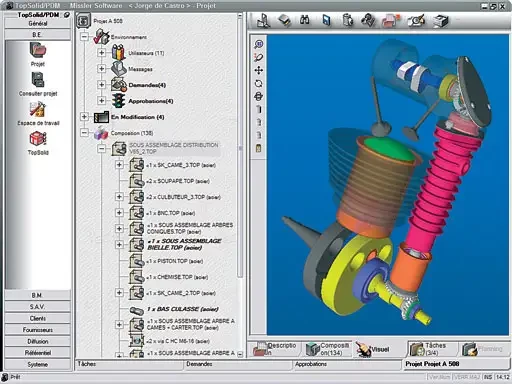Select the pan (four arrows) viewer tool
Viewport: 512px width, 384px height.
pos(259,70)
